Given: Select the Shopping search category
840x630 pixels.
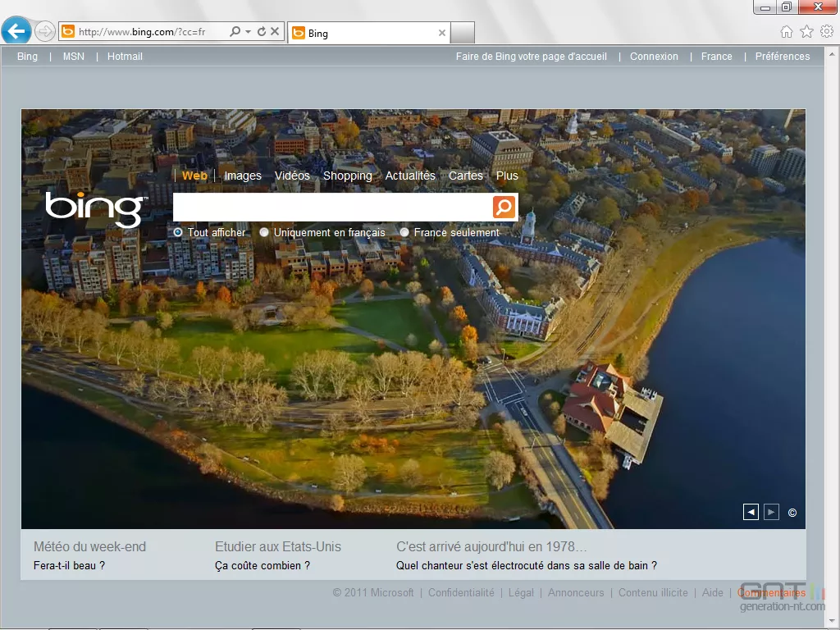Looking at the screenshot, I should [x=347, y=176].
